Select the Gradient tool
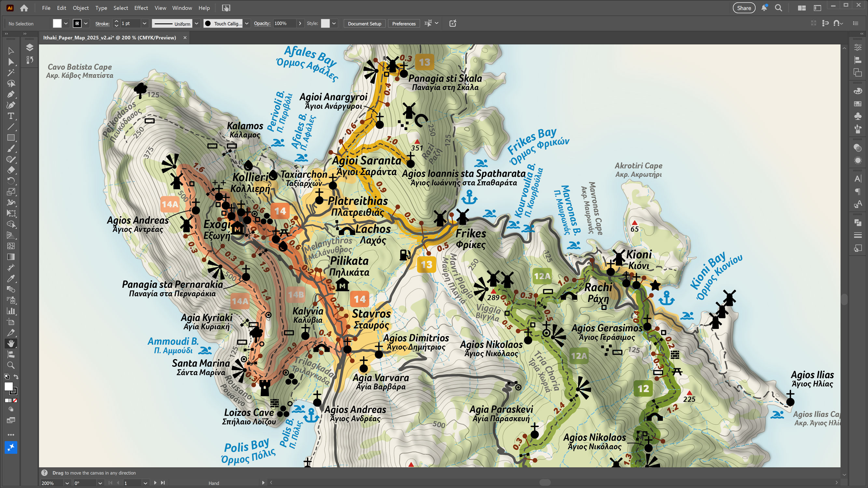 point(11,257)
